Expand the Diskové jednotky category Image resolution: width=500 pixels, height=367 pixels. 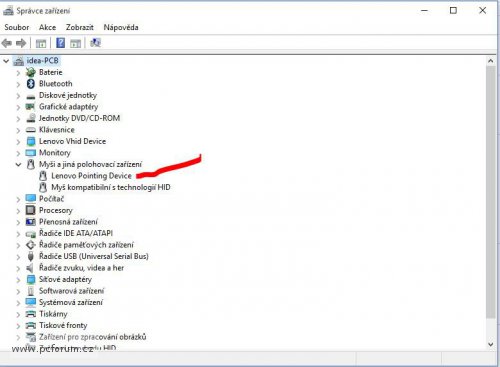click(18, 96)
